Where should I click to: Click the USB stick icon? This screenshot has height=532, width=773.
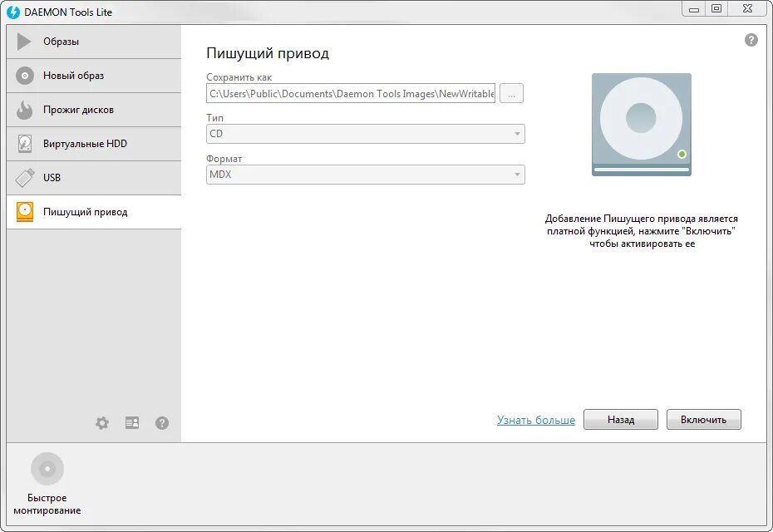click(25, 178)
